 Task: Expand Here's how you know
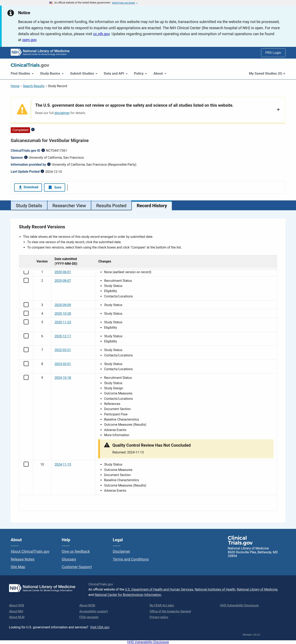click(x=125, y=3)
